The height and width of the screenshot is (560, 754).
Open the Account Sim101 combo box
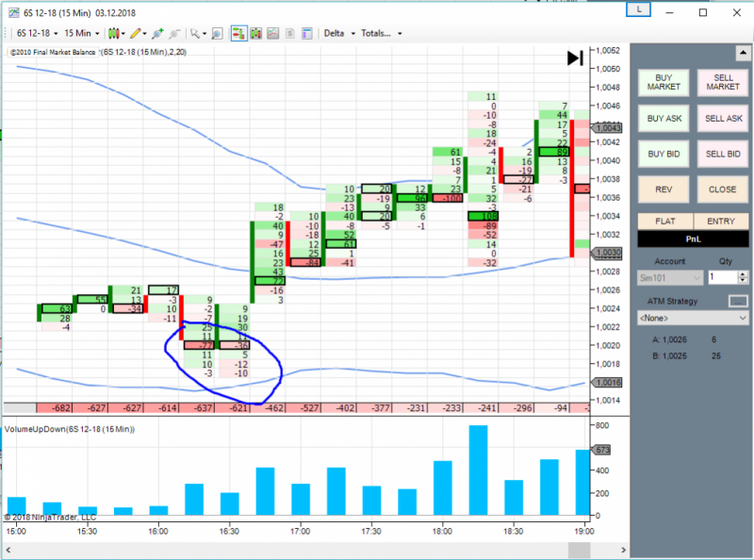click(x=670, y=277)
